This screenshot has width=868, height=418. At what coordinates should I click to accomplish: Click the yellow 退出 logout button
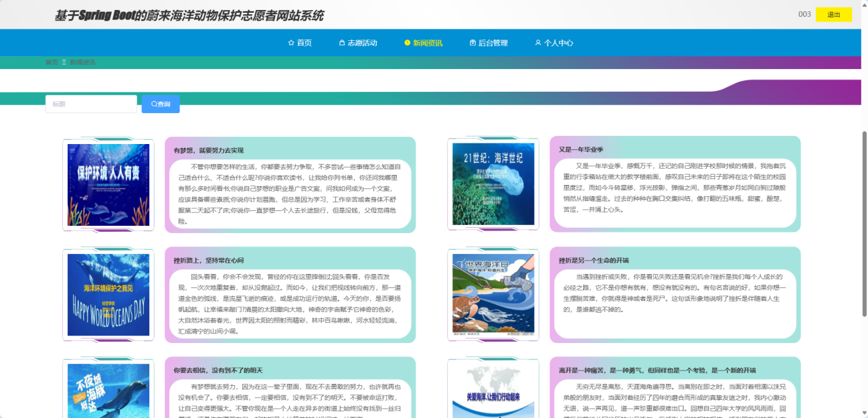834,15
